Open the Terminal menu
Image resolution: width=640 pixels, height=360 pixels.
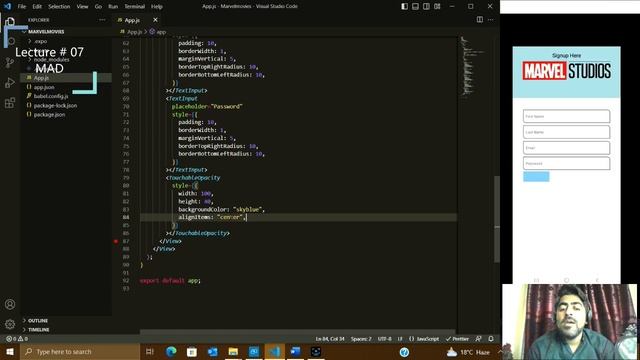[x=134, y=7]
